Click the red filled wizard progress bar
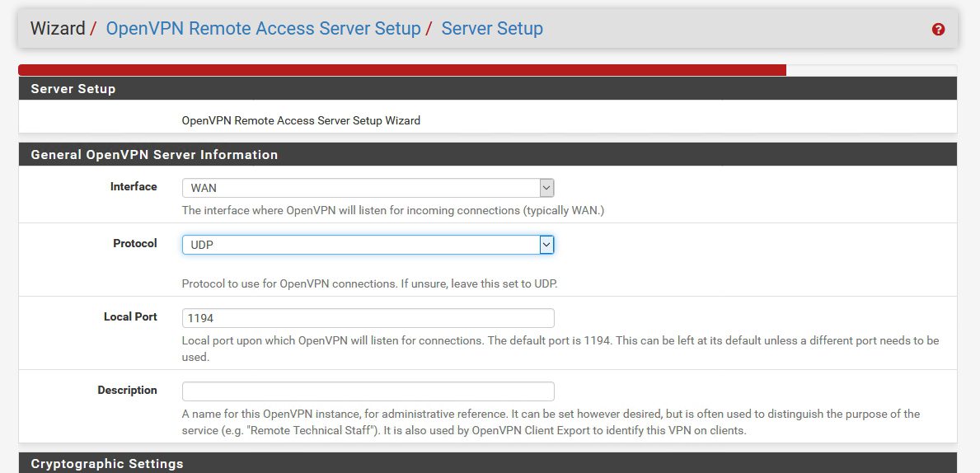 402,70
